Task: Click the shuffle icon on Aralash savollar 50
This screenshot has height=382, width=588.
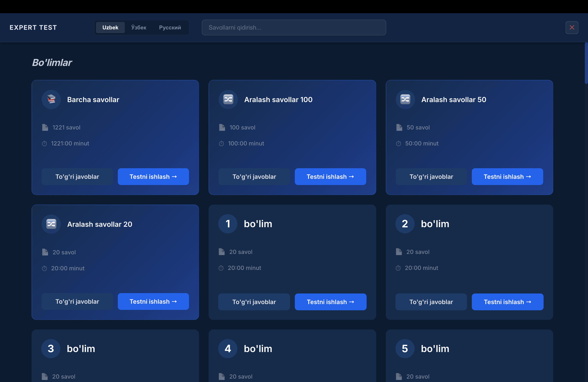Action: coord(405,99)
